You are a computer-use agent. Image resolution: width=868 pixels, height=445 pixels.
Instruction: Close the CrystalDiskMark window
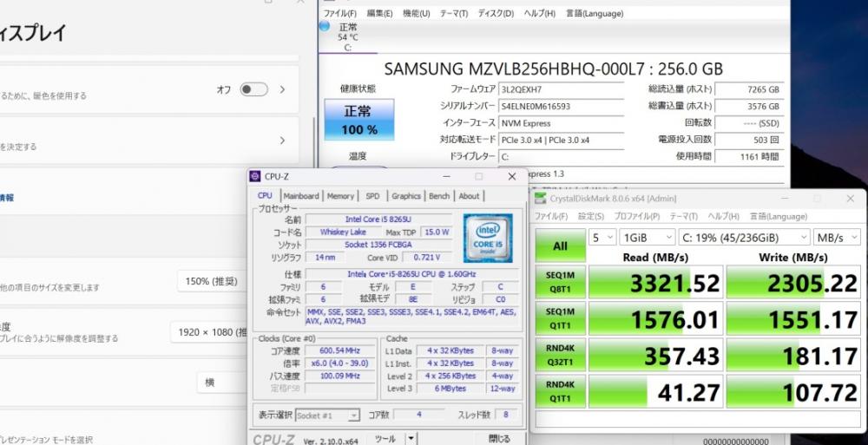851,198
